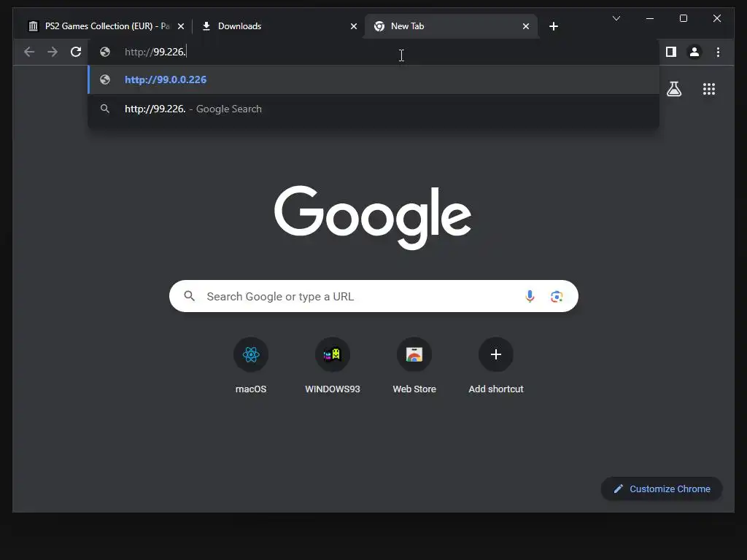This screenshot has width=747, height=560.
Task: Click the Add shortcut plus tile
Action: (496, 366)
